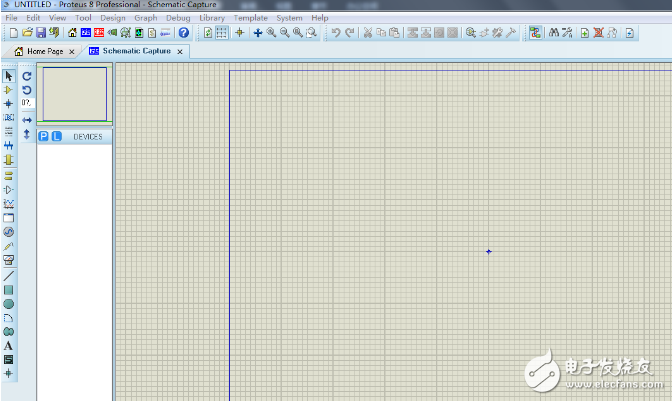Click the Help question mark icon
The width and height of the screenshot is (672, 401).
coord(183,33)
